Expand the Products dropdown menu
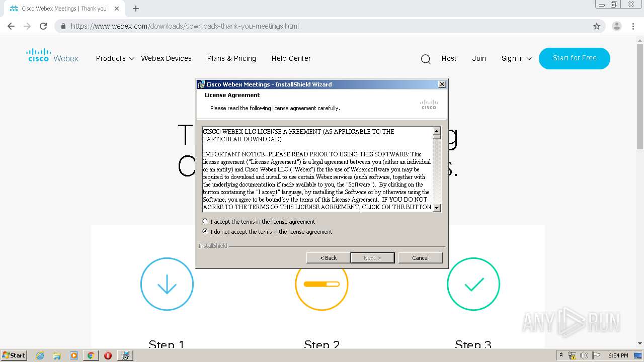The image size is (644, 362). pos(115,58)
